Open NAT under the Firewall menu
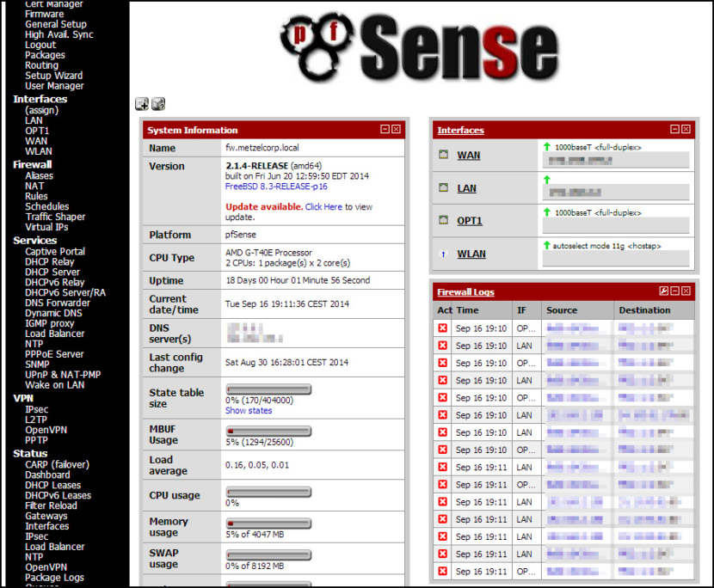 (34, 185)
